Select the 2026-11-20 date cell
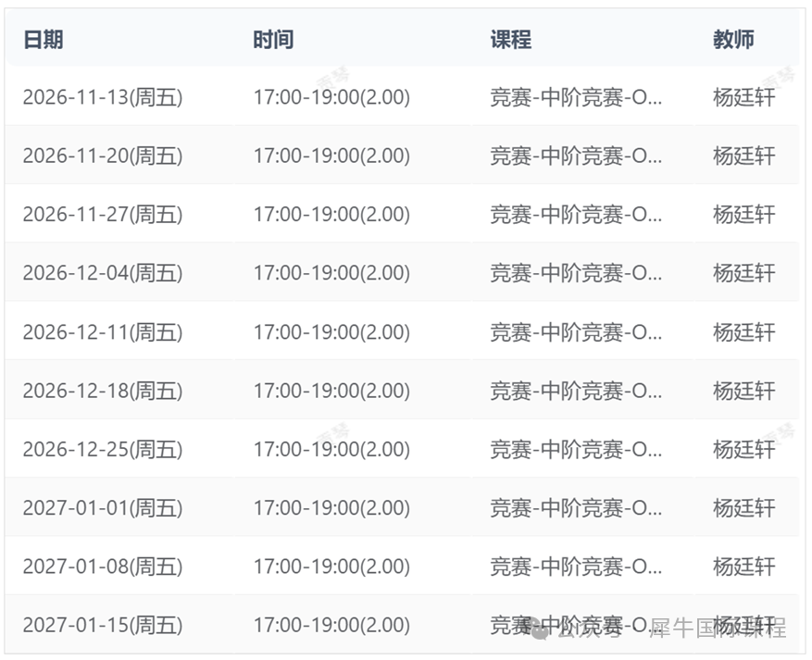 (103, 156)
